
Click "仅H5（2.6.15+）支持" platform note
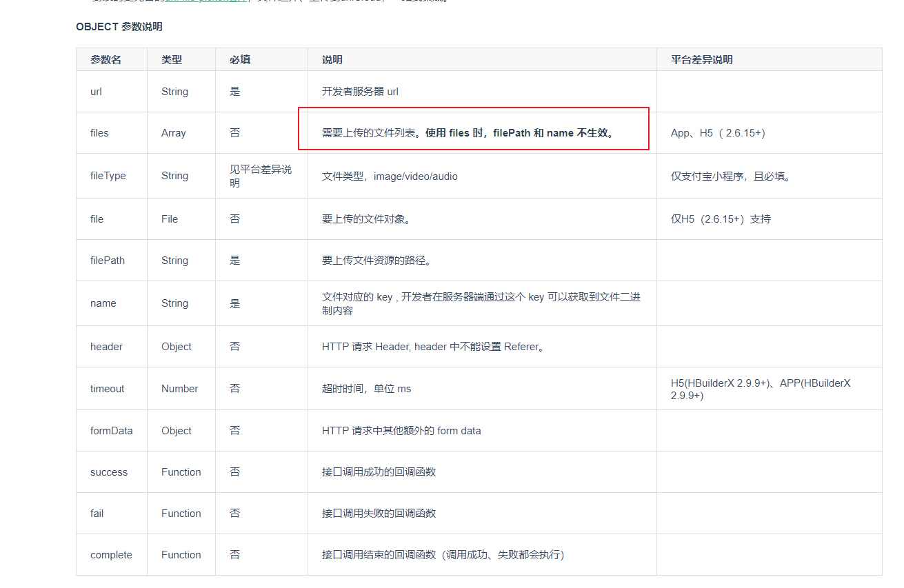721,219
